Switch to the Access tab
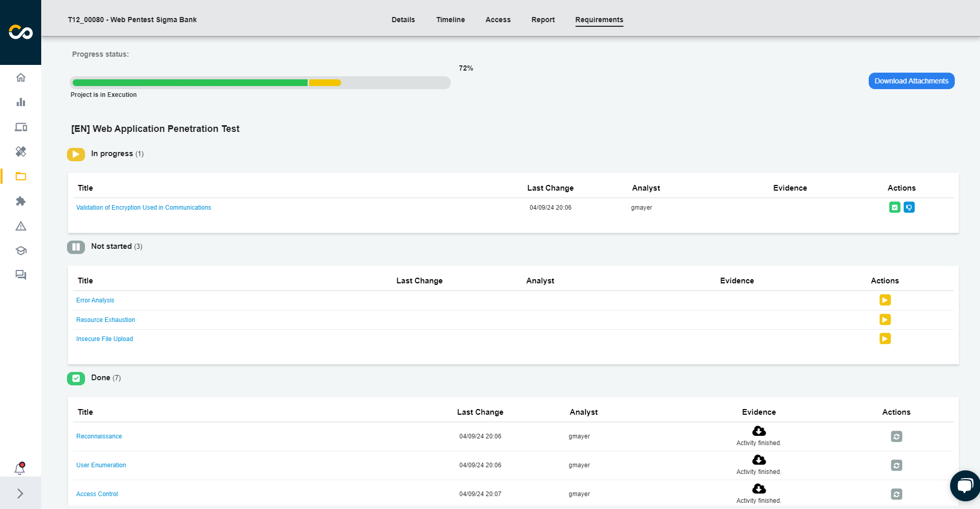 click(x=498, y=20)
